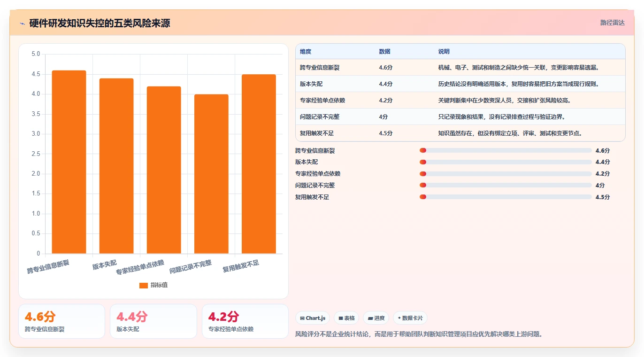
Task: Select the chart bar for 复用触发不足
Action: click(x=259, y=164)
